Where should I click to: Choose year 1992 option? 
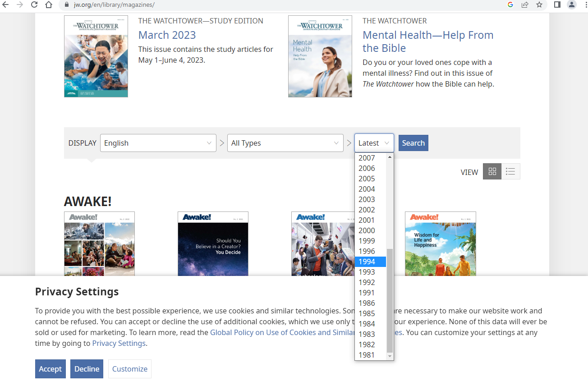[370, 282]
